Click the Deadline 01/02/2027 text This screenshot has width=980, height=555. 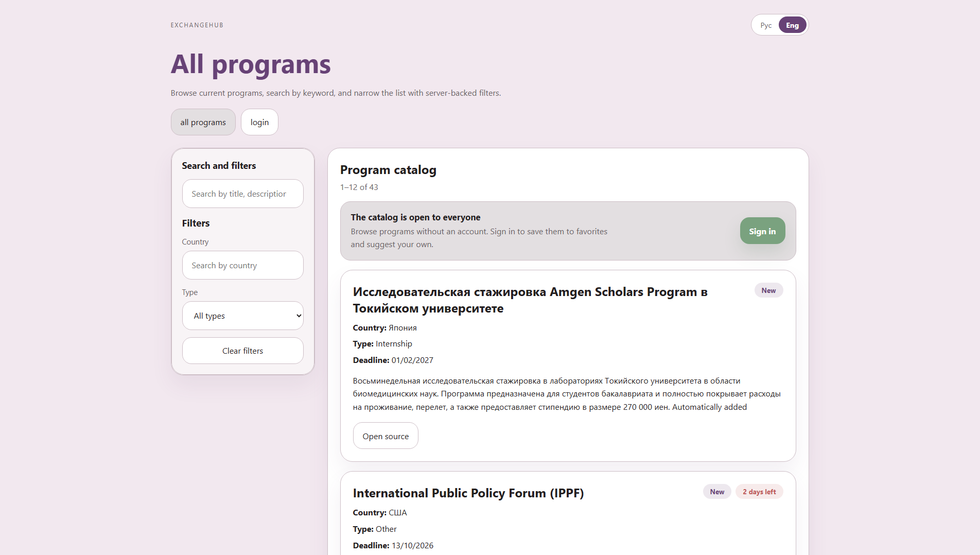[x=393, y=360]
